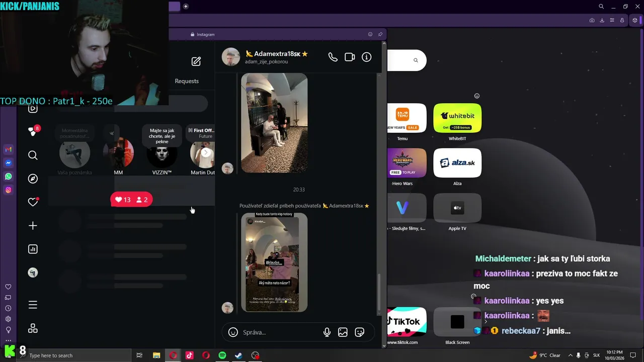Open Instagram profile avatar in sidebar
Image resolution: width=644 pixels, height=362 pixels.
pos(33,273)
